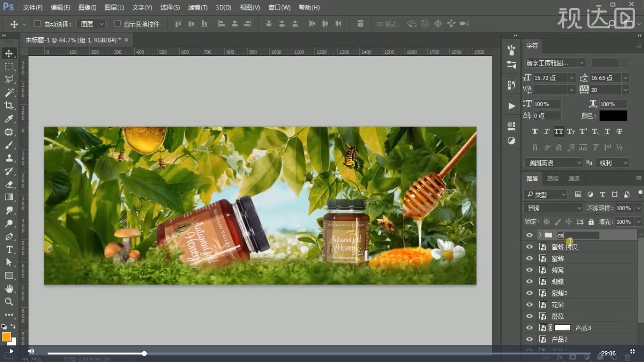Select the Crop tool
Image resolution: width=644 pixels, height=362 pixels.
9,105
